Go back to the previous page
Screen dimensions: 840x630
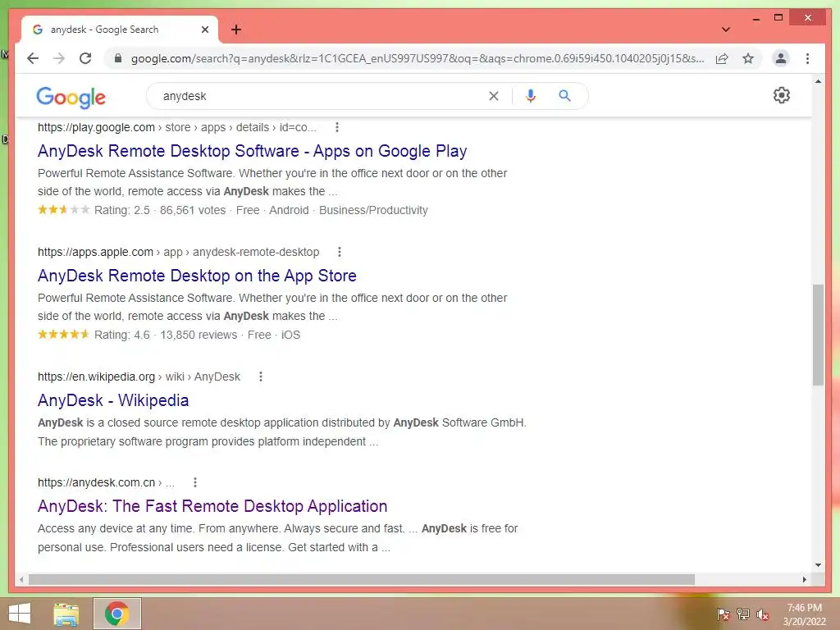[33, 58]
